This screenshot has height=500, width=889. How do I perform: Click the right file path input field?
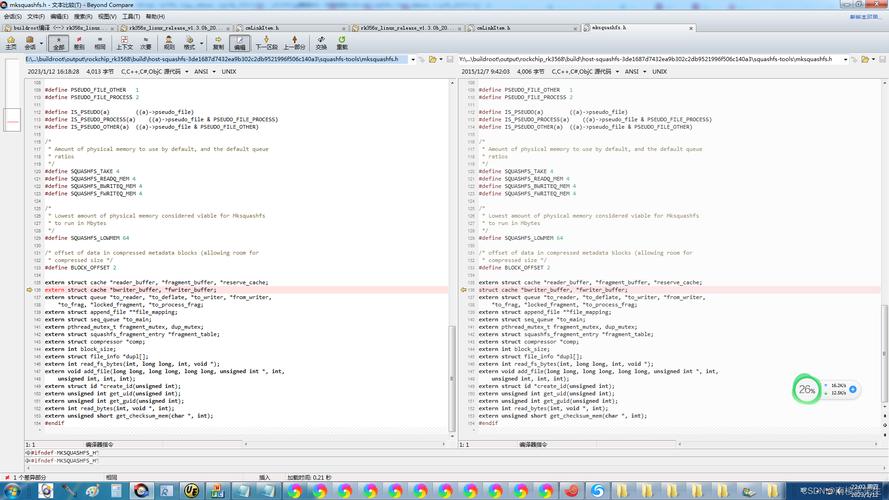650,59
